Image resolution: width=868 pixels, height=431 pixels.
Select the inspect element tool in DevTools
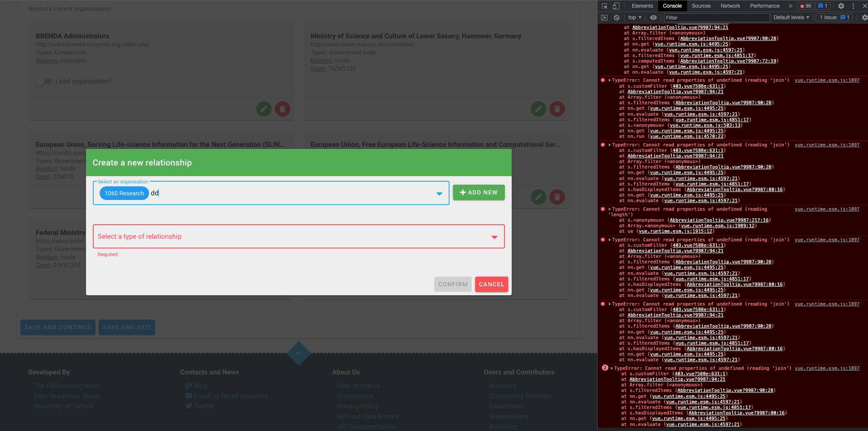604,6
